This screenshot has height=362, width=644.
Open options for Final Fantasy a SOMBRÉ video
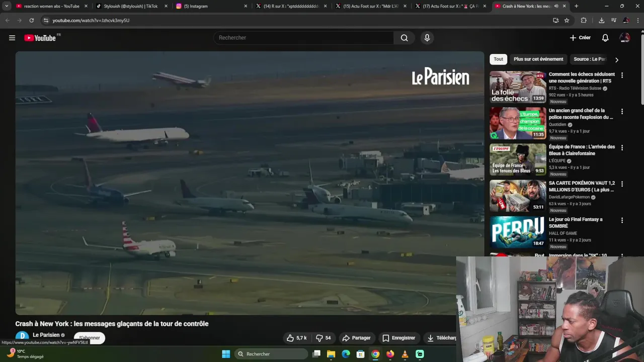click(622, 220)
